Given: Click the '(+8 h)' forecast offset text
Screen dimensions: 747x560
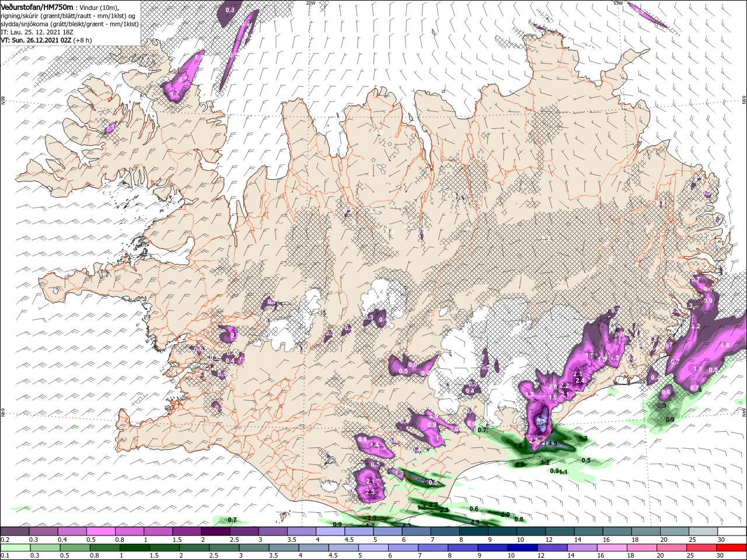Looking at the screenshot, I should click(x=83, y=40).
